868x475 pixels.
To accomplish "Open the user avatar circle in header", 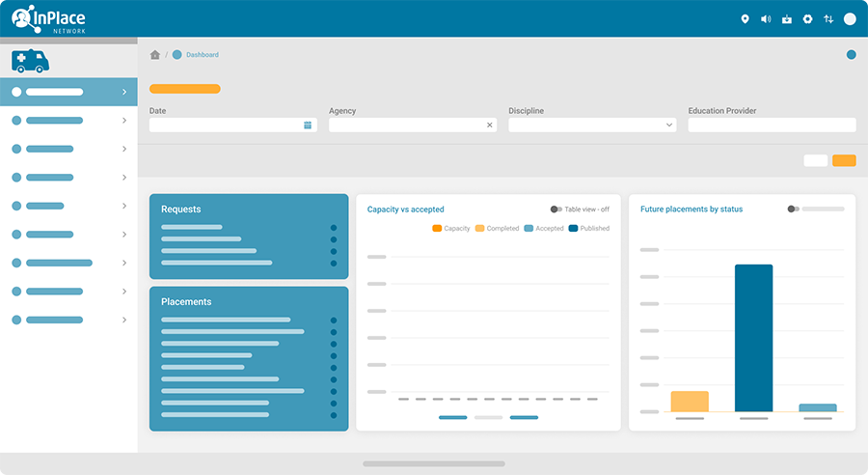I will (850, 19).
